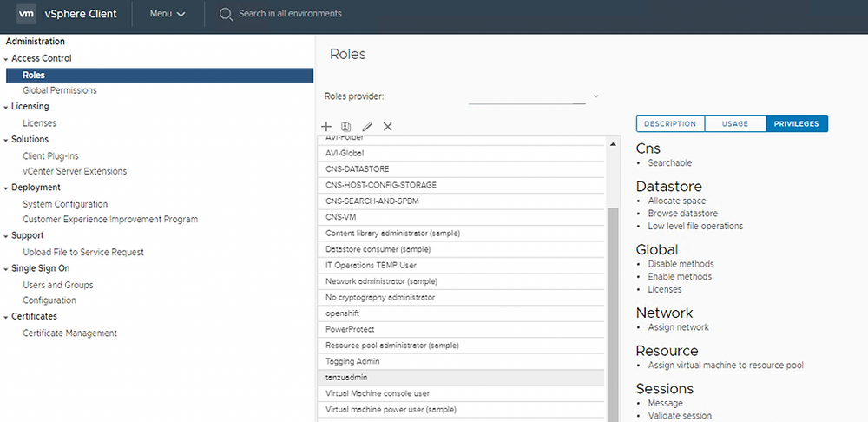Viewport: 868px width, 422px height.
Task: Delete role with the X icon
Action: pos(387,126)
